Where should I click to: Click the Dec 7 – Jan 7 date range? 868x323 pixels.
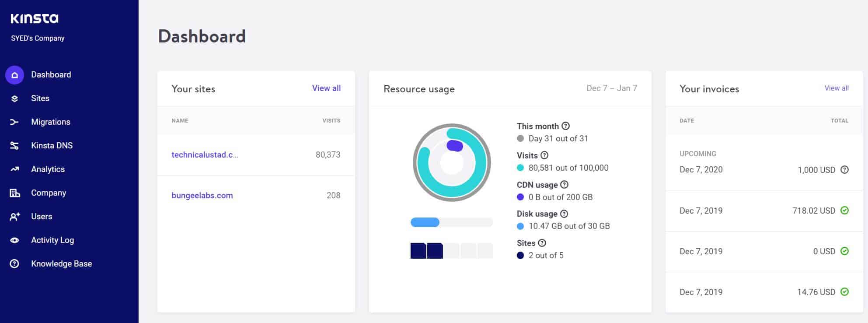pos(611,88)
